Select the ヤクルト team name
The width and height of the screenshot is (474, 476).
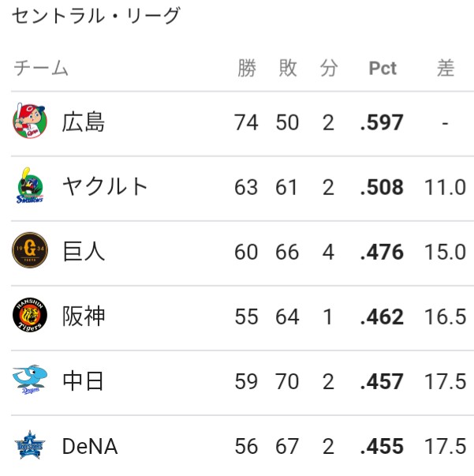tap(105, 186)
